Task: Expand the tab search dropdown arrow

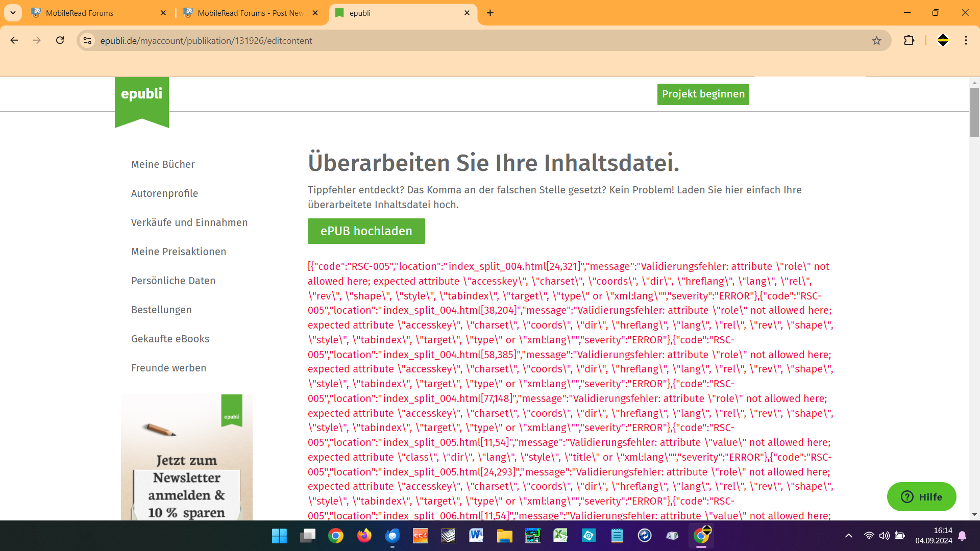Action: pyautogui.click(x=13, y=13)
